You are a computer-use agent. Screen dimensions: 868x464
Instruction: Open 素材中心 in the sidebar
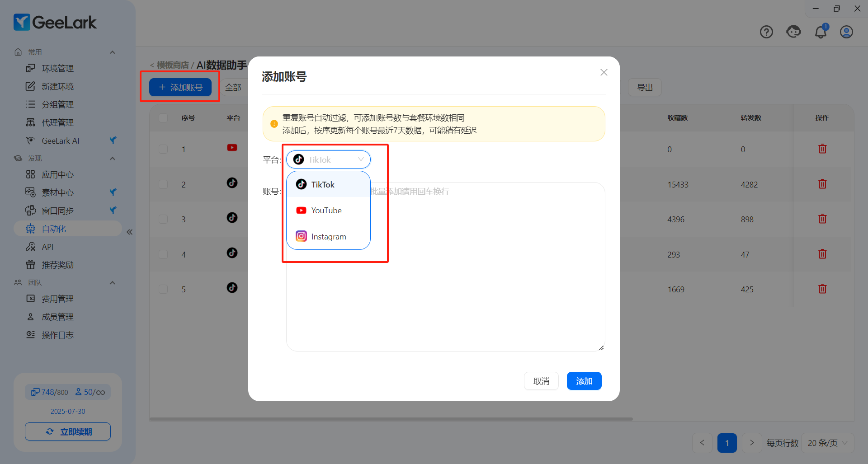click(x=57, y=192)
